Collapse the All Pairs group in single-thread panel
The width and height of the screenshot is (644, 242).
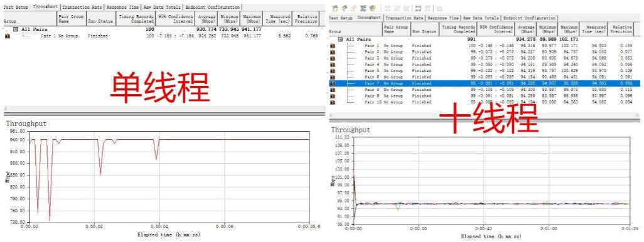coord(16,29)
